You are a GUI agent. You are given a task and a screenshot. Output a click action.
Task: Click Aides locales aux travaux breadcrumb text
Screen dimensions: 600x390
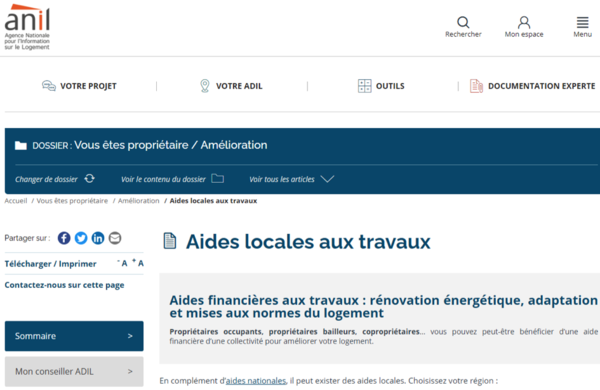coord(213,201)
